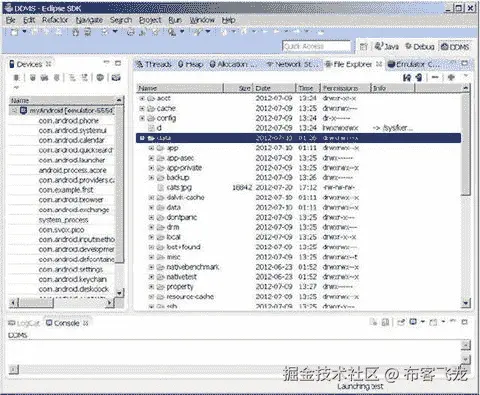Image resolution: width=480 pixels, height=395 pixels.
Task: Click the Cause GC icon in Devices
Action: click(57, 78)
